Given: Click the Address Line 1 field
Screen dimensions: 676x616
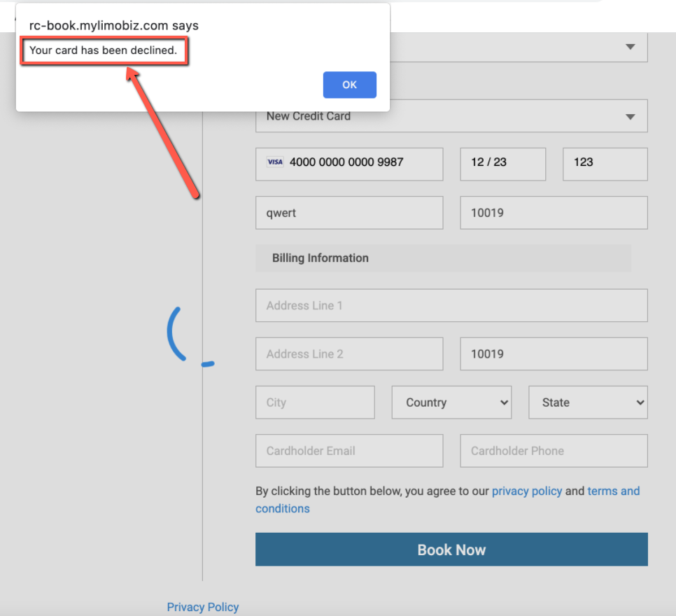Looking at the screenshot, I should tap(451, 306).
